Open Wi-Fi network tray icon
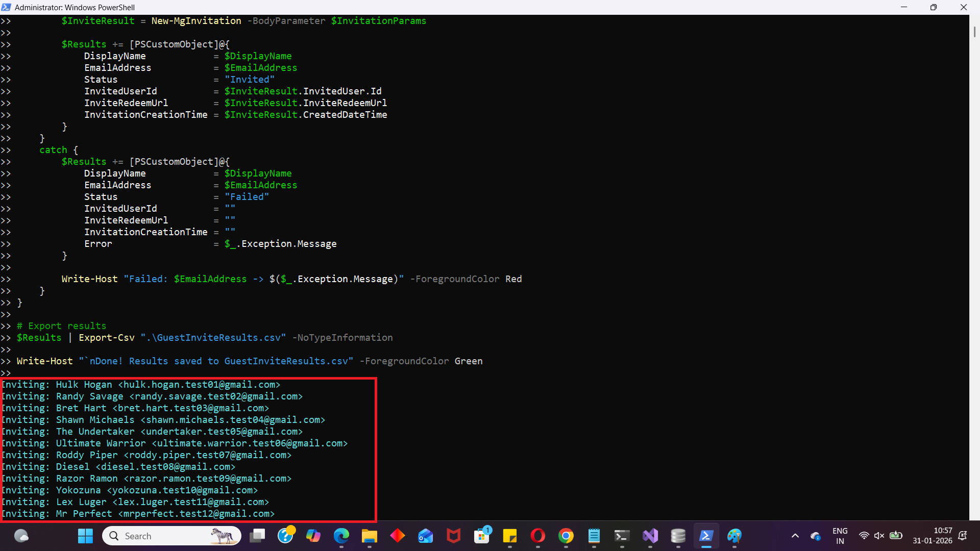This screenshot has height=551, width=980. click(x=864, y=536)
